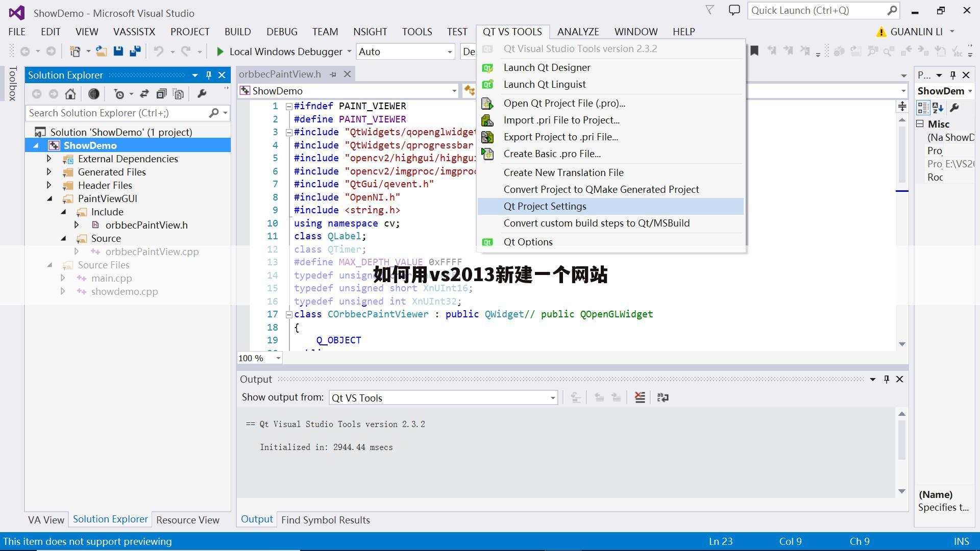Click the Qt Options icon in the menu
The image size is (980, 551).
[x=487, y=242]
